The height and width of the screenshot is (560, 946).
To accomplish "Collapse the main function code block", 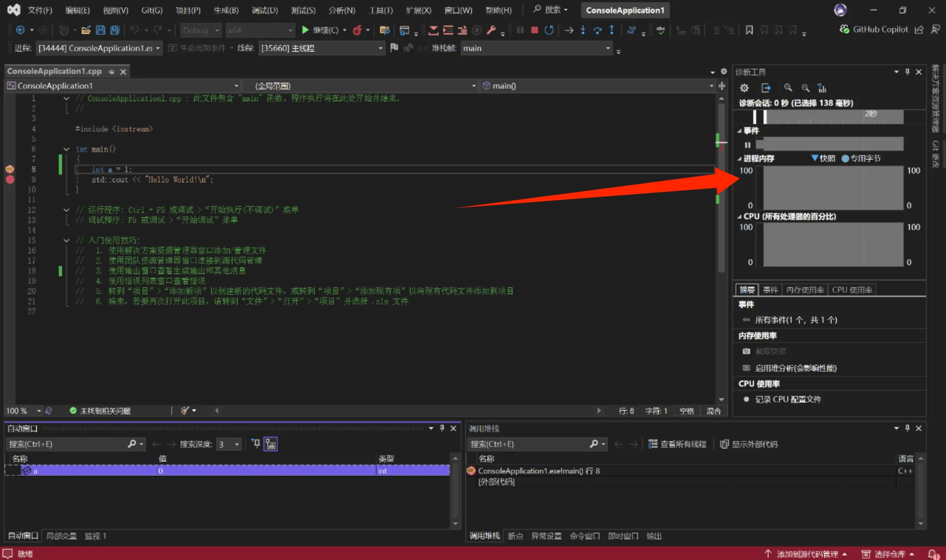I will (66, 149).
